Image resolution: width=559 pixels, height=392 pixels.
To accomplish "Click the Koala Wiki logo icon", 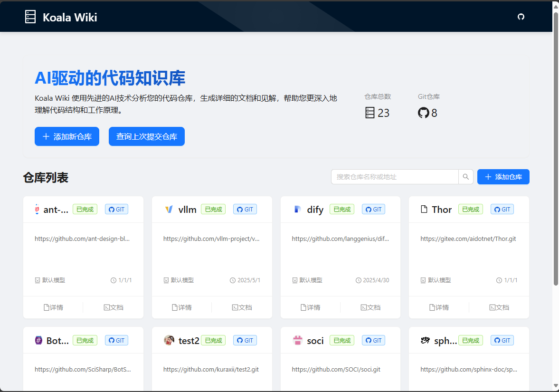I will click(x=30, y=17).
